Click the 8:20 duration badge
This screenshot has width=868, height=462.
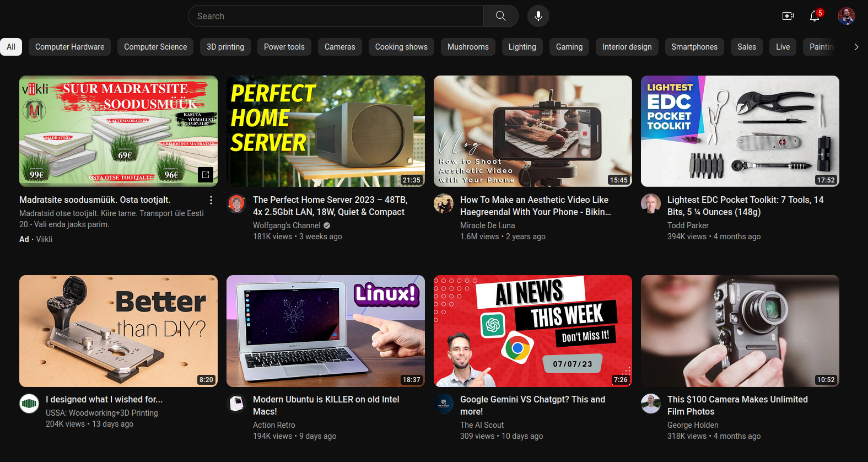click(207, 380)
